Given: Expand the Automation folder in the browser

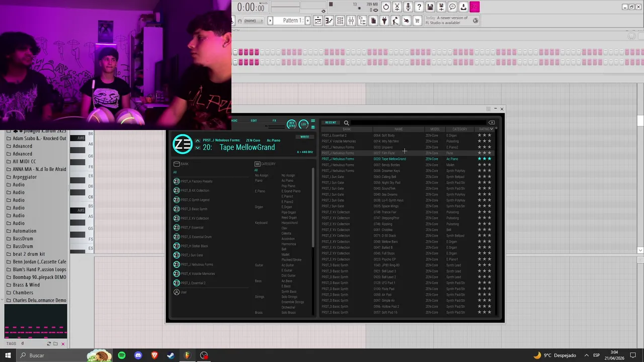Looking at the screenshot, I should pyautogui.click(x=24, y=231).
